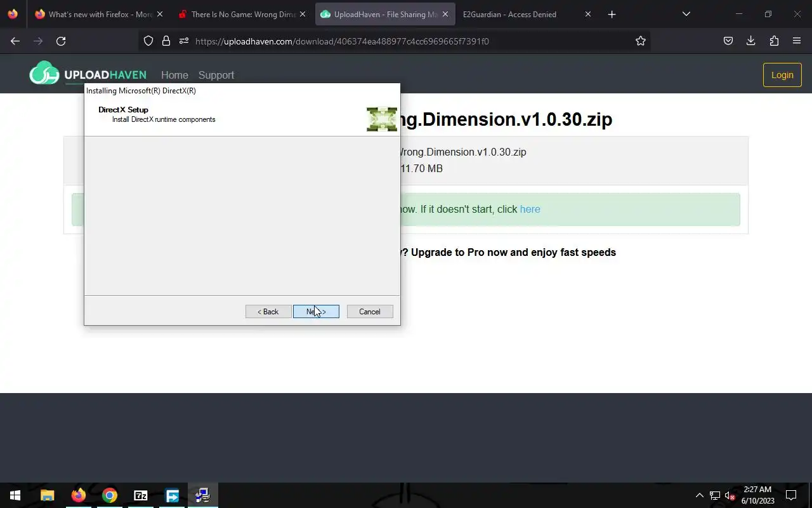The width and height of the screenshot is (812, 508).
Task: Click the DirectX setup taskbar icon
Action: coord(203,495)
